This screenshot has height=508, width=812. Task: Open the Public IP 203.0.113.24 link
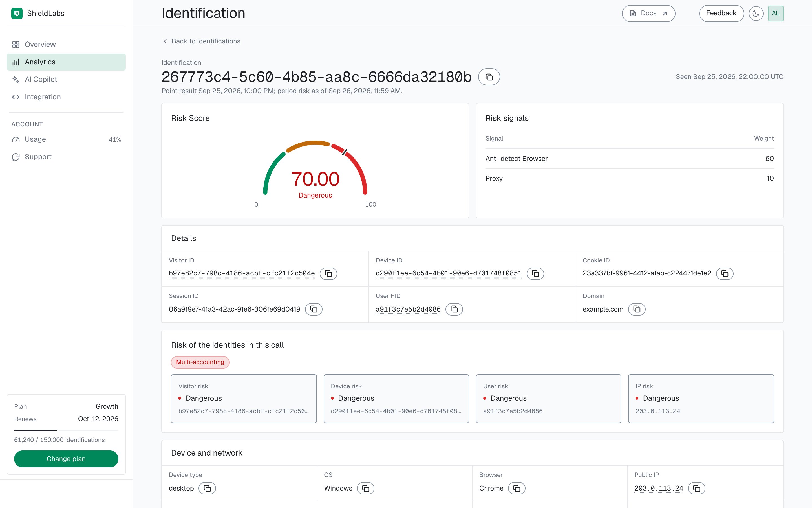659,488
